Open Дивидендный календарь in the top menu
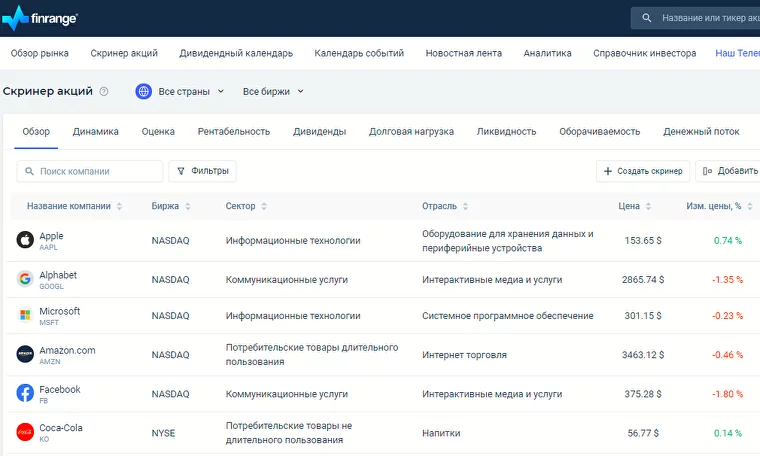Image resolution: width=760 pixels, height=456 pixels. [x=236, y=53]
